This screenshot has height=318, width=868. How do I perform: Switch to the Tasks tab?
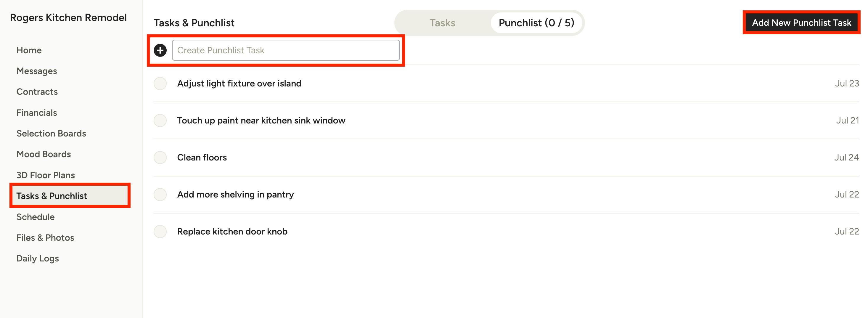point(442,23)
